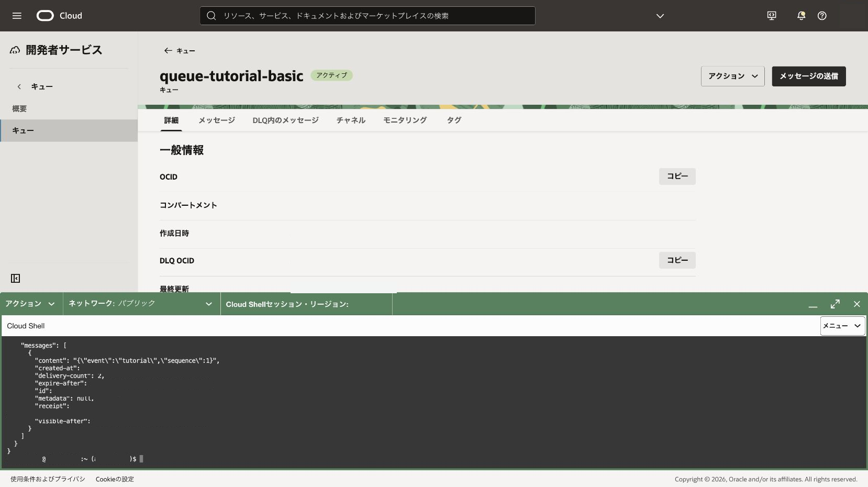
Task: Click the back arrow beside キュー breadcrumb
Action: pos(168,51)
